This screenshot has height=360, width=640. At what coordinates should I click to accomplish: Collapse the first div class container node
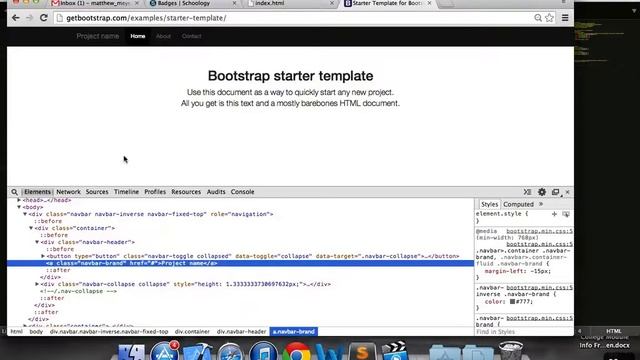[x=31, y=228]
